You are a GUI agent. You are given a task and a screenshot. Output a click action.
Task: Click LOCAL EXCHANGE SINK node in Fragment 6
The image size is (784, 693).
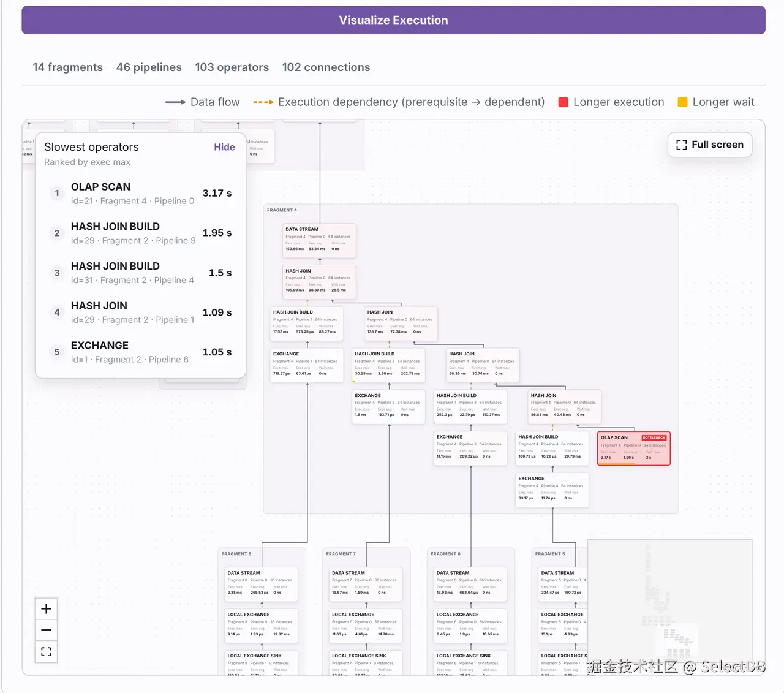[470, 663]
